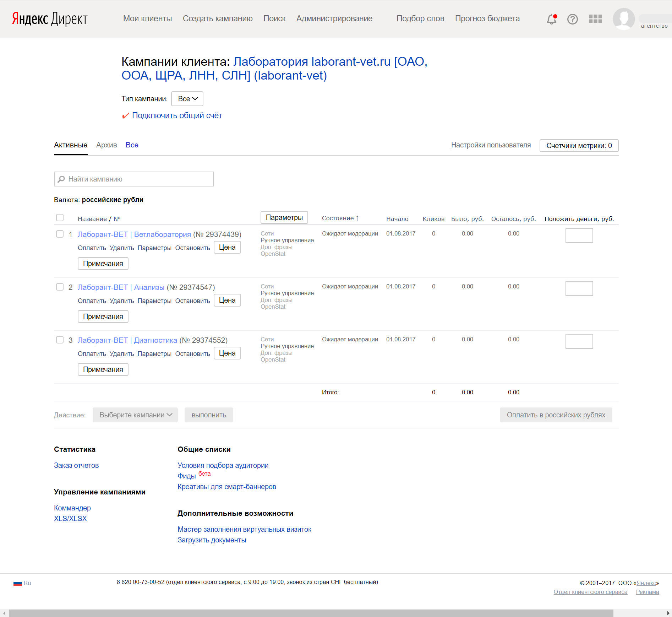Open the Лаборант-ВЕТ | Диагностика campaign link

(x=127, y=340)
